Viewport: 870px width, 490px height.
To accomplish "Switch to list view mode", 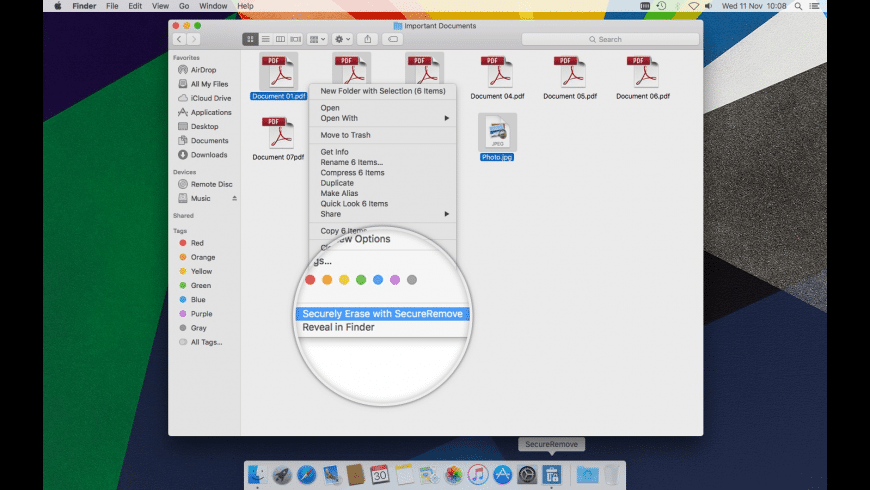I will [266, 39].
